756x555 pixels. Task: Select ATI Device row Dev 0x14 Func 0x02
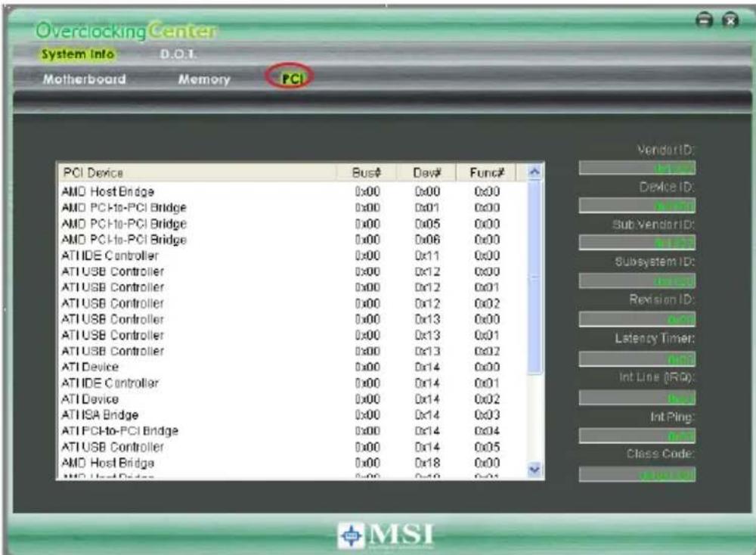point(292,398)
